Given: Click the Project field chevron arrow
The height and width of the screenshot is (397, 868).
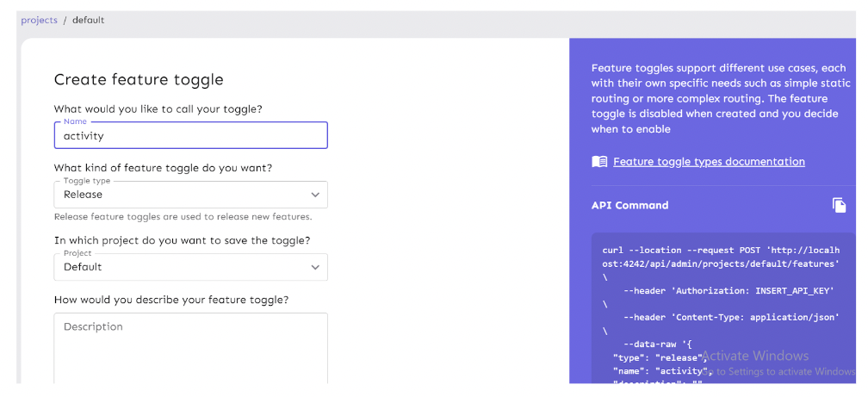Looking at the screenshot, I should coord(314,267).
